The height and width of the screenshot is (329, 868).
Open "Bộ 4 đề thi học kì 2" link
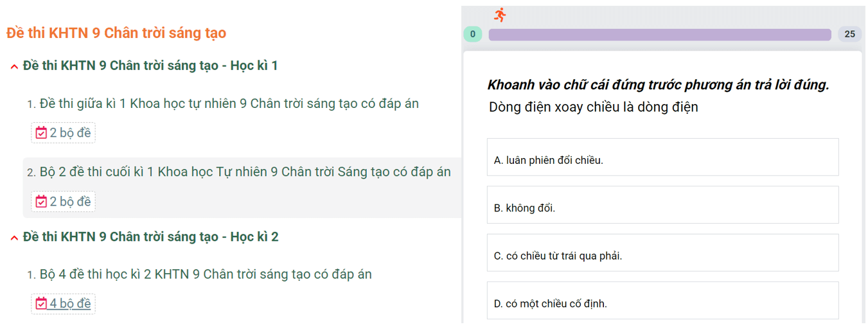click(x=206, y=274)
